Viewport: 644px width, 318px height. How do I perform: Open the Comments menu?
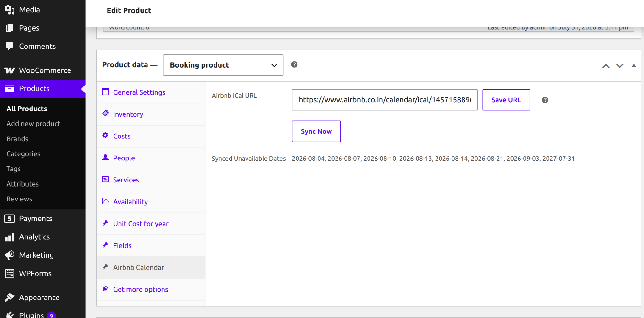point(43,46)
